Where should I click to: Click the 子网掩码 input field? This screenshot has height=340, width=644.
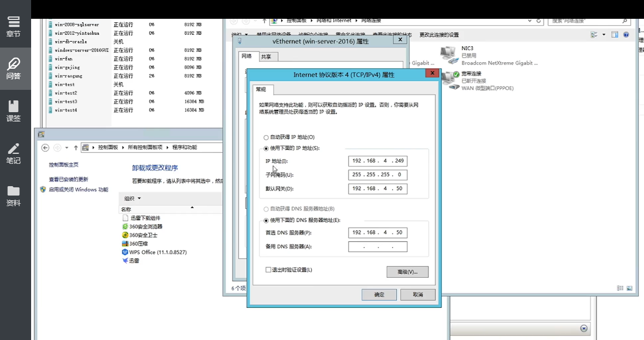coord(378,175)
